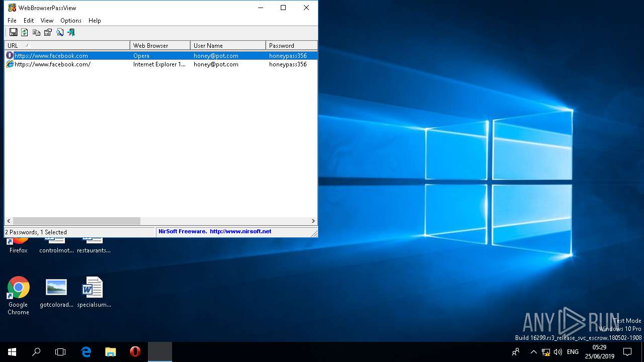Click the WebBrowserPassView title bar app icon
The width and height of the screenshot is (644, 362).
[12, 8]
